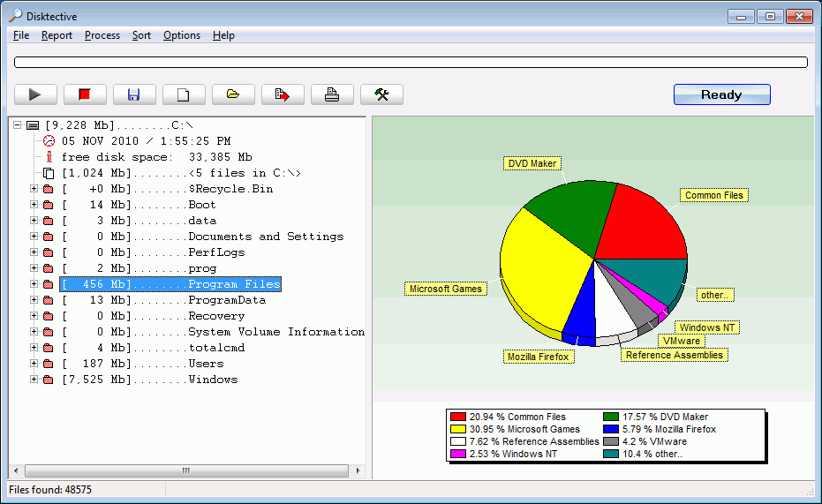Click the tree pane scroll left arrow
The width and height of the screenshot is (822, 504).
click(16, 470)
